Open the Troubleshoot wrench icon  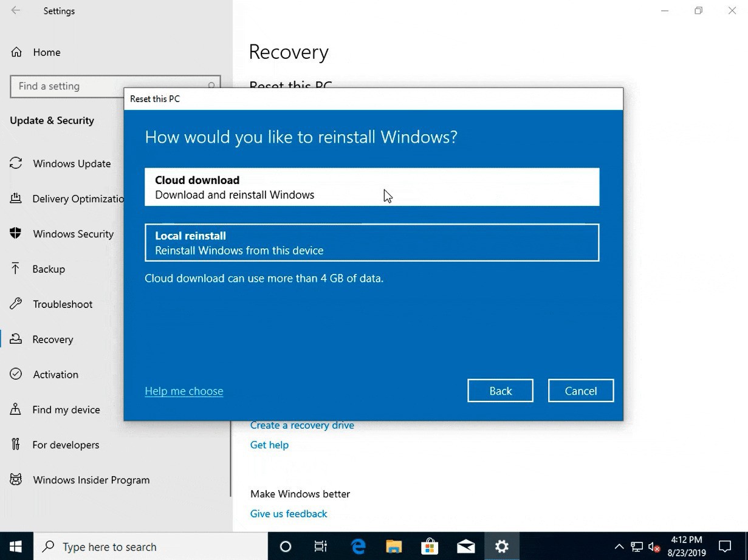(16, 304)
